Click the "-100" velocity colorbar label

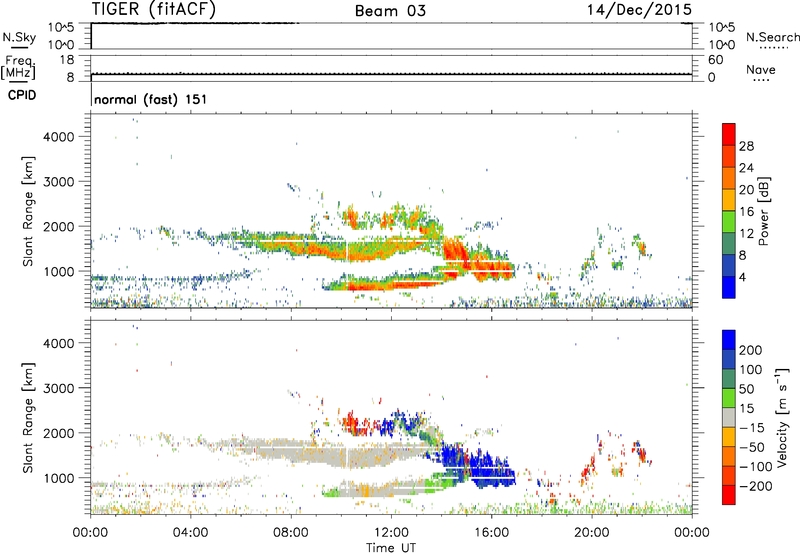755,467
